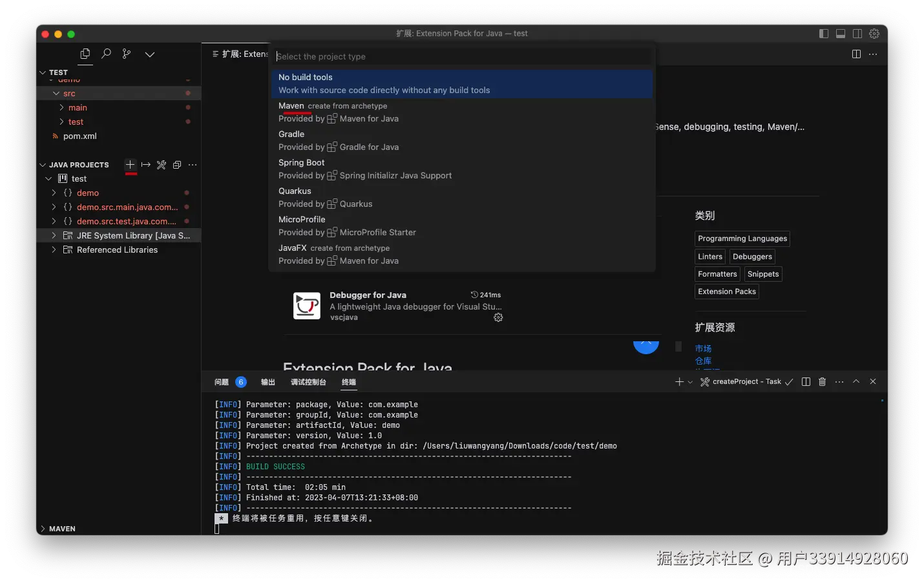Open terminal launch profile dropdown arrow
Image resolution: width=924 pixels, height=583 pixels.
pyautogui.click(x=690, y=382)
